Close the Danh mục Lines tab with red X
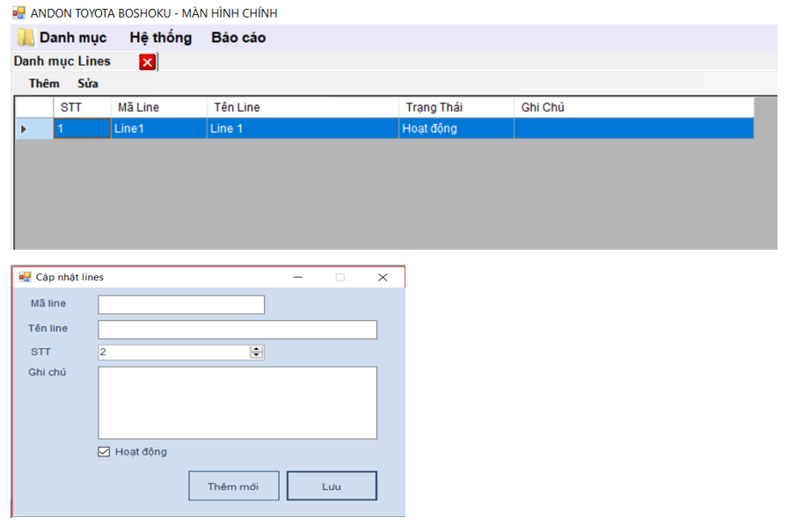The height and width of the screenshot is (532, 788). coord(147,62)
